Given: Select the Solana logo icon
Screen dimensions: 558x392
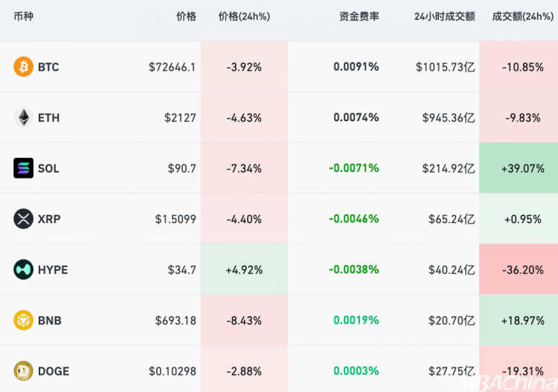Looking at the screenshot, I should coord(24,168).
